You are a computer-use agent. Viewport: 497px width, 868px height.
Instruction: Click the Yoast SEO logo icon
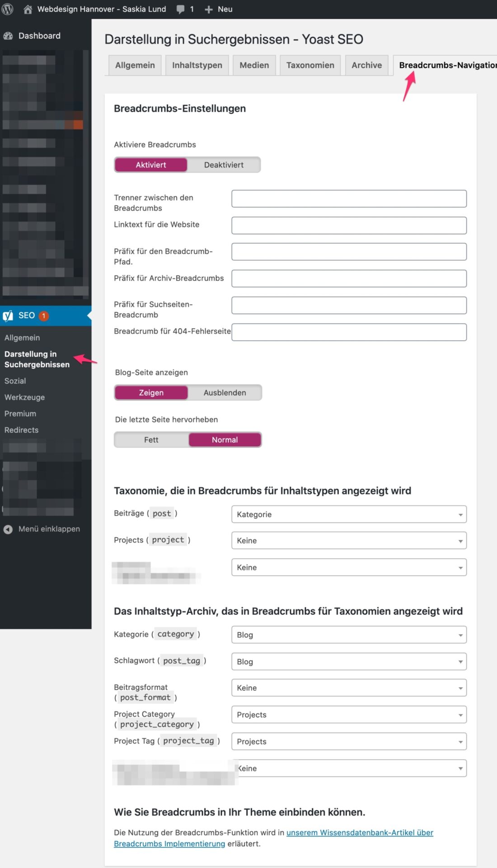coord(8,316)
